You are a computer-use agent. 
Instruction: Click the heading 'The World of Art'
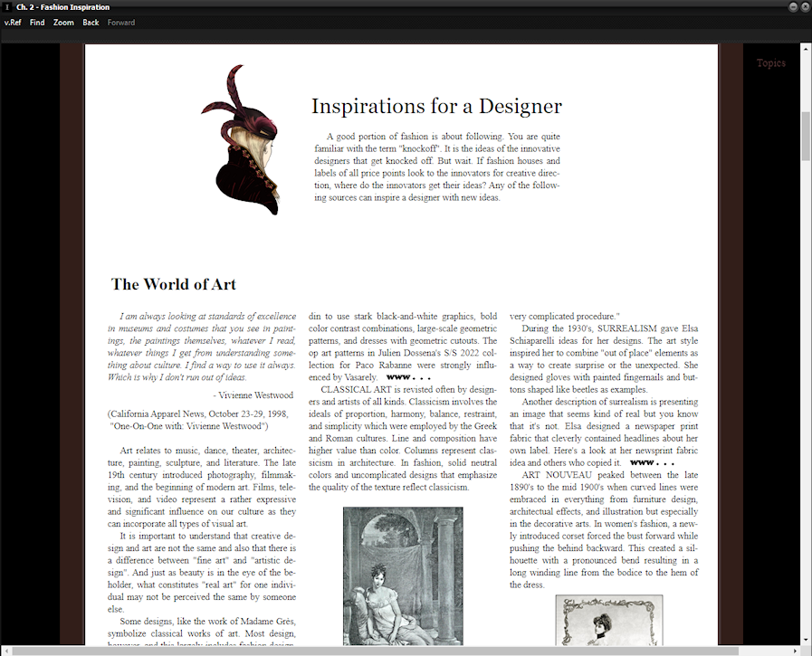click(174, 284)
